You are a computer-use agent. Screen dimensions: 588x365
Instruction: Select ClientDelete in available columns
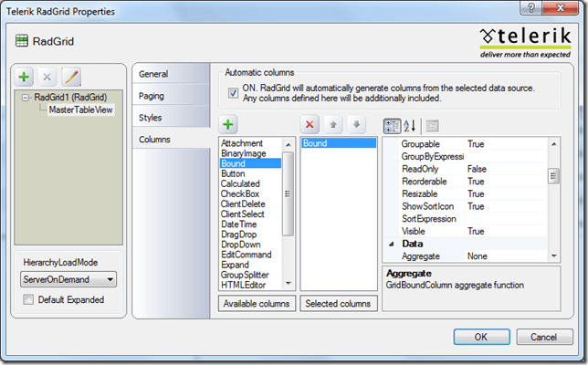pos(250,203)
